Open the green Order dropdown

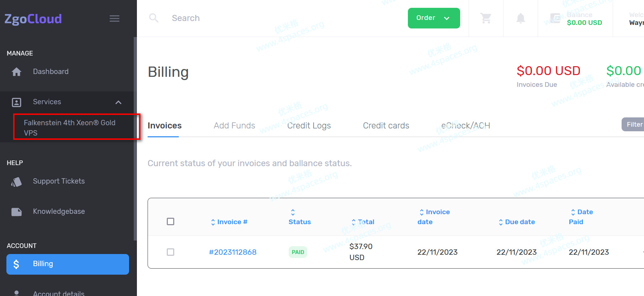coord(433,18)
